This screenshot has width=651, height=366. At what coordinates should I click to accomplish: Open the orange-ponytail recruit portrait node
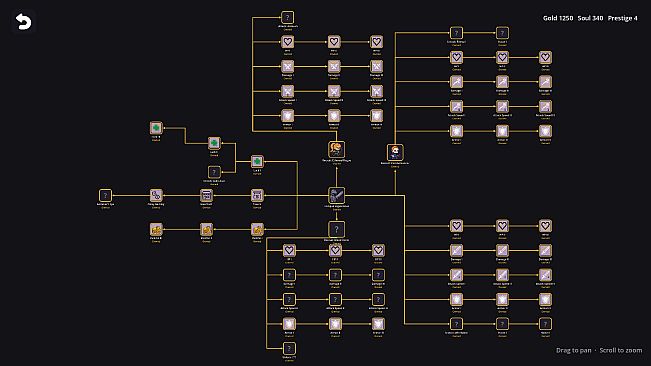click(x=336, y=149)
